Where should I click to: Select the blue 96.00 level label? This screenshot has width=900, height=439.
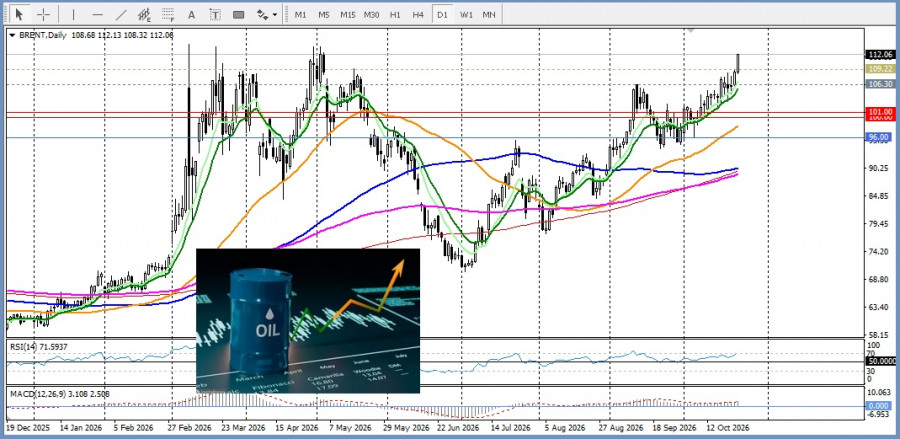tap(880, 137)
